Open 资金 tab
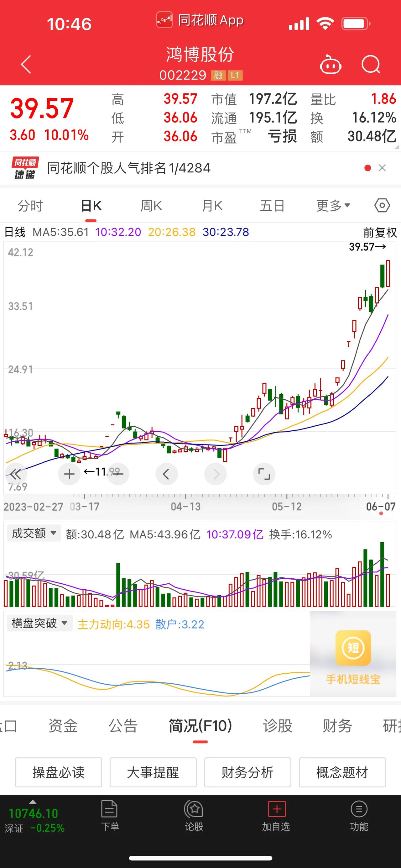Image resolution: width=401 pixels, height=868 pixels. click(x=63, y=725)
